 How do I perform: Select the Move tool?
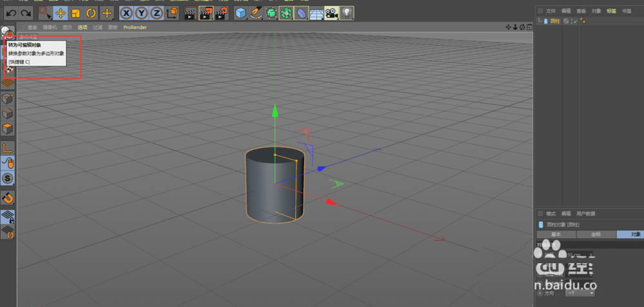coord(61,13)
